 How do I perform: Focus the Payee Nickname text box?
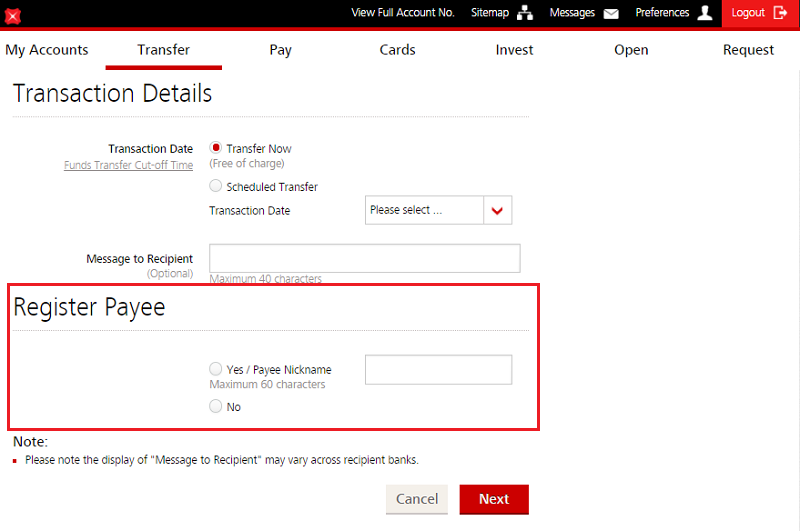(x=438, y=370)
